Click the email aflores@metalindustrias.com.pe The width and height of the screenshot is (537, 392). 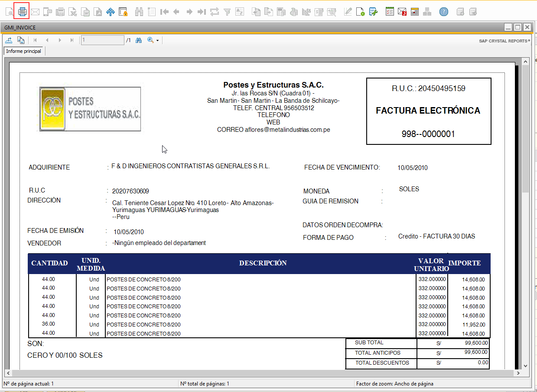(x=287, y=130)
